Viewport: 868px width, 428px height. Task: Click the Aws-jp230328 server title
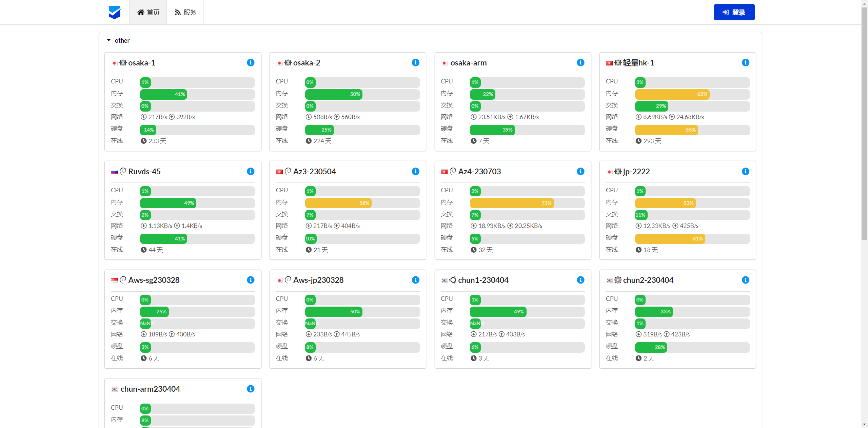(x=318, y=280)
